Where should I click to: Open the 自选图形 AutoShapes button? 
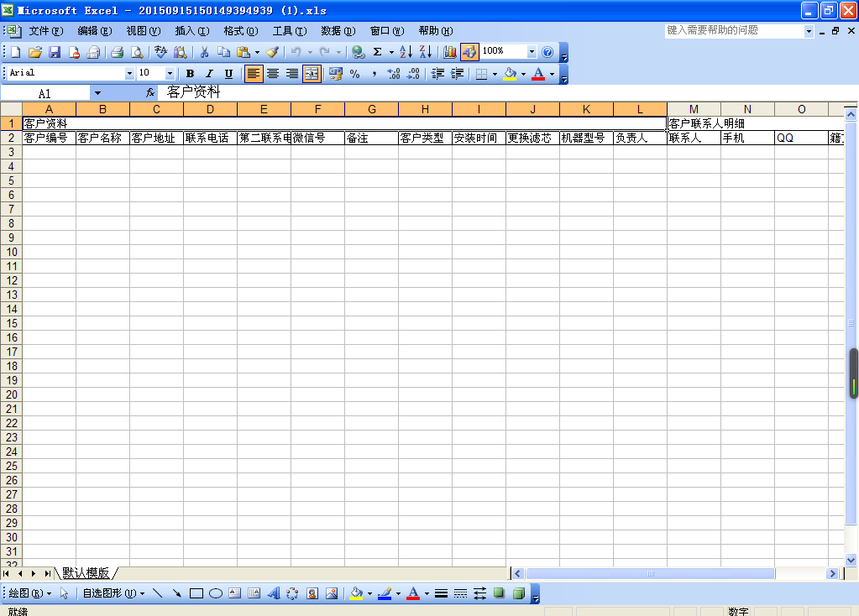click(x=111, y=593)
